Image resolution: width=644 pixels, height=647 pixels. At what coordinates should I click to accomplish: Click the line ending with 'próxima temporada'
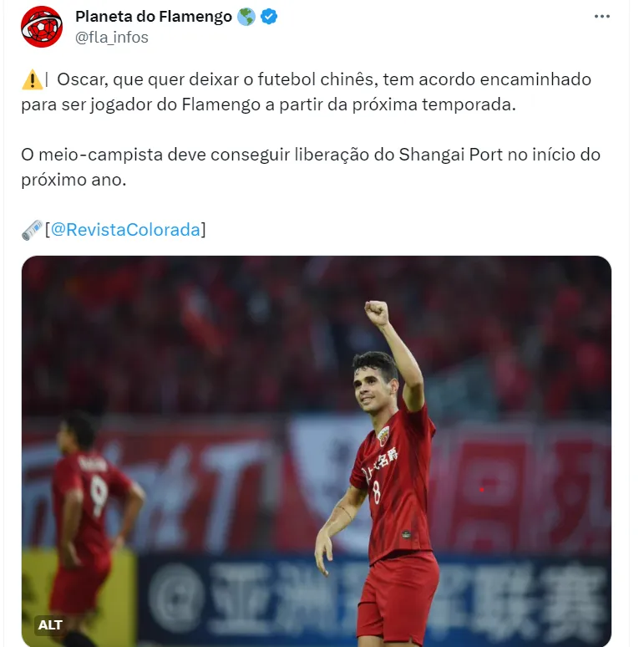coord(268,104)
